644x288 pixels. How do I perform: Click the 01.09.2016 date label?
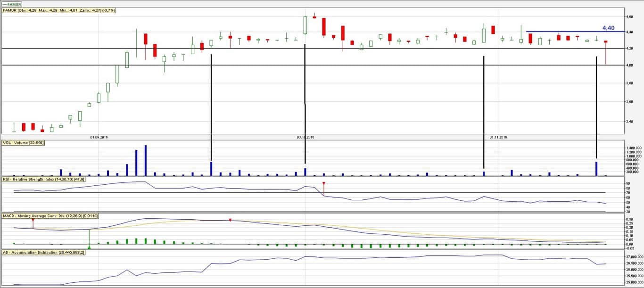point(99,137)
